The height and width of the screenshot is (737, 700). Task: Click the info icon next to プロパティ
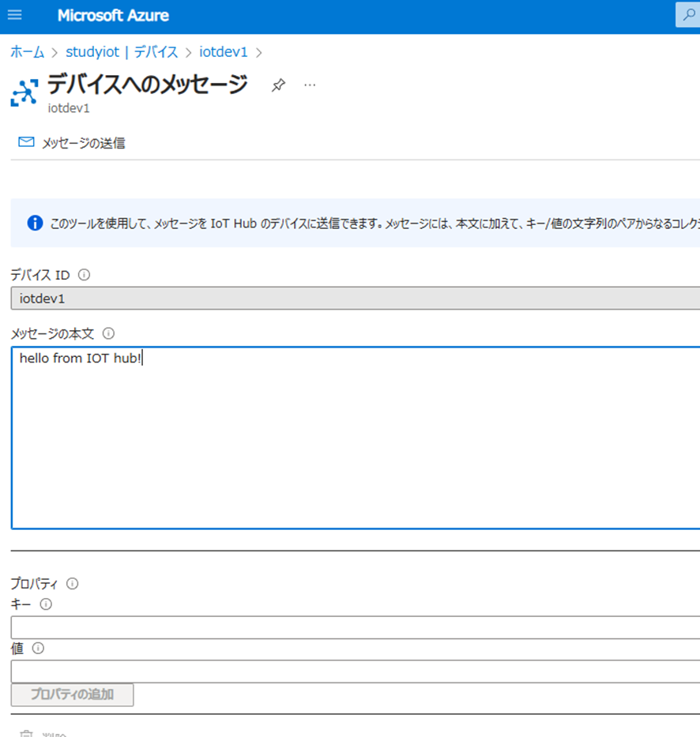pyautogui.click(x=73, y=583)
